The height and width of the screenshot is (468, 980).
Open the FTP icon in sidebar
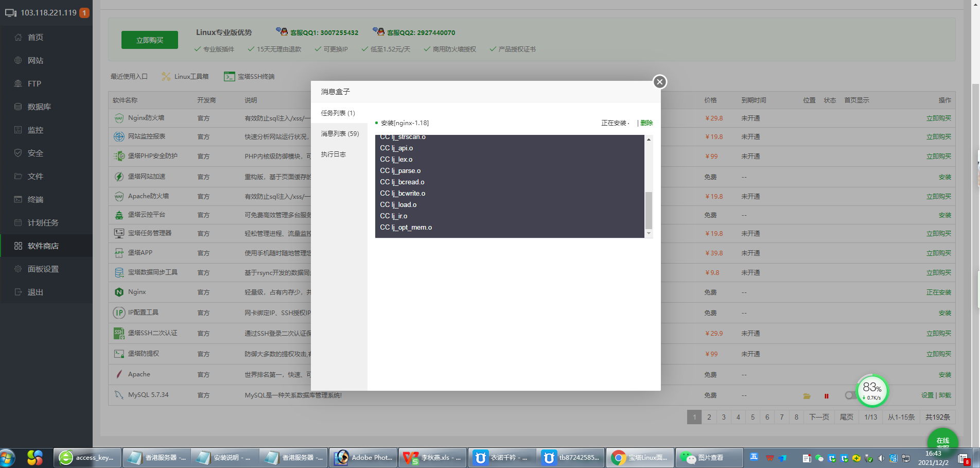point(18,83)
